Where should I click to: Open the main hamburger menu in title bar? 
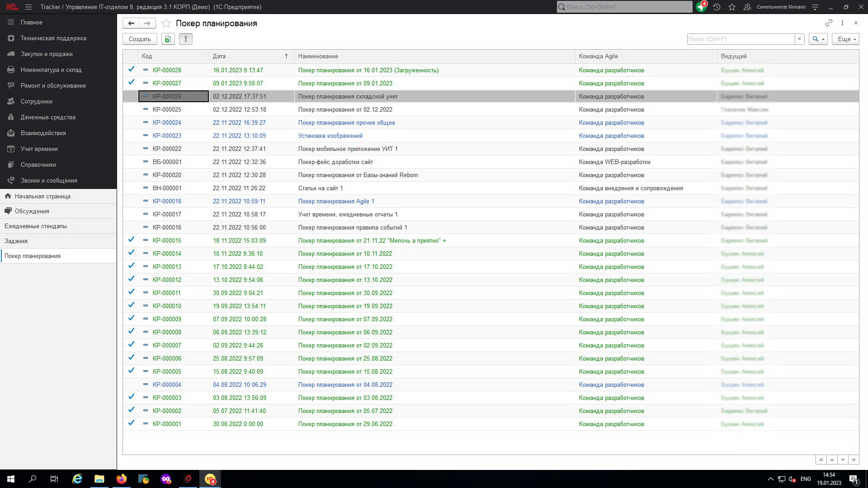(28, 7)
